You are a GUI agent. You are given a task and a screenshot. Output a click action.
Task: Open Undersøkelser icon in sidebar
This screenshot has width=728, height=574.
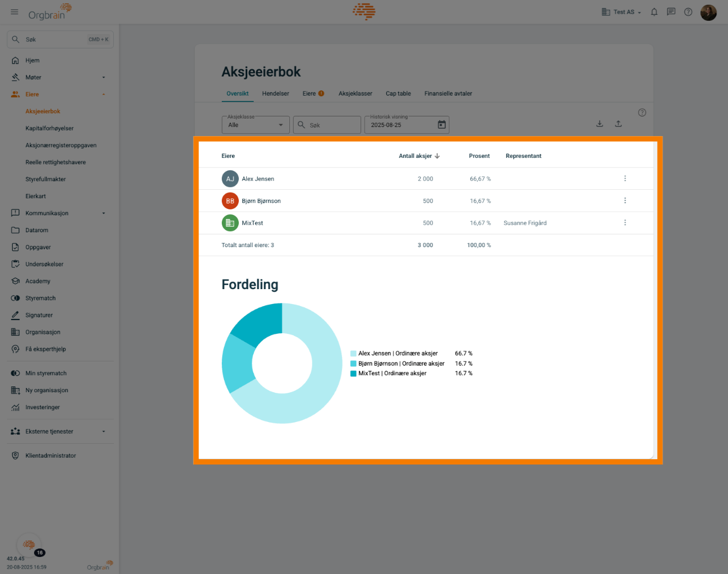[x=15, y=264]
